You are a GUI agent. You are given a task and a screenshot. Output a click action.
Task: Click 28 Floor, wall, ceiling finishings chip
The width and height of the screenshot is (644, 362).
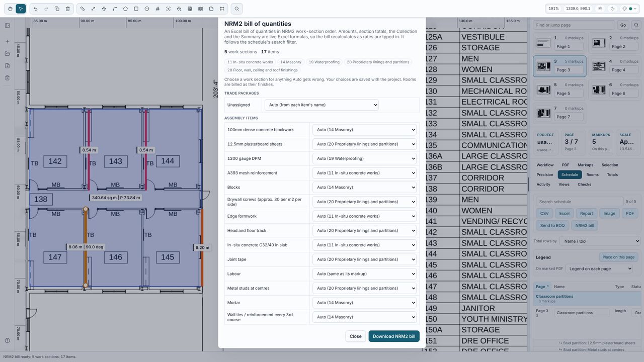coord(262,70)
